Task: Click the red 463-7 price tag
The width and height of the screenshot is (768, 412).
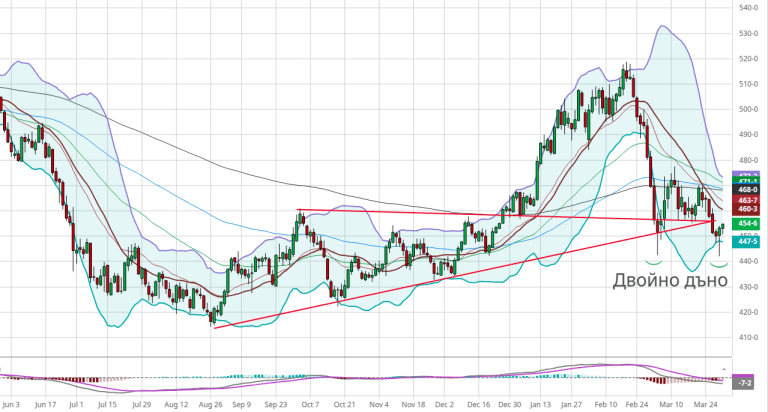Action: 747,200
